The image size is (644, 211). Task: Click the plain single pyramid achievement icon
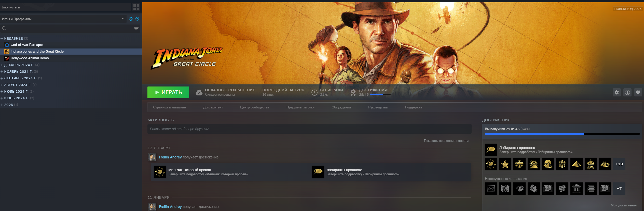tap(577, 164)
